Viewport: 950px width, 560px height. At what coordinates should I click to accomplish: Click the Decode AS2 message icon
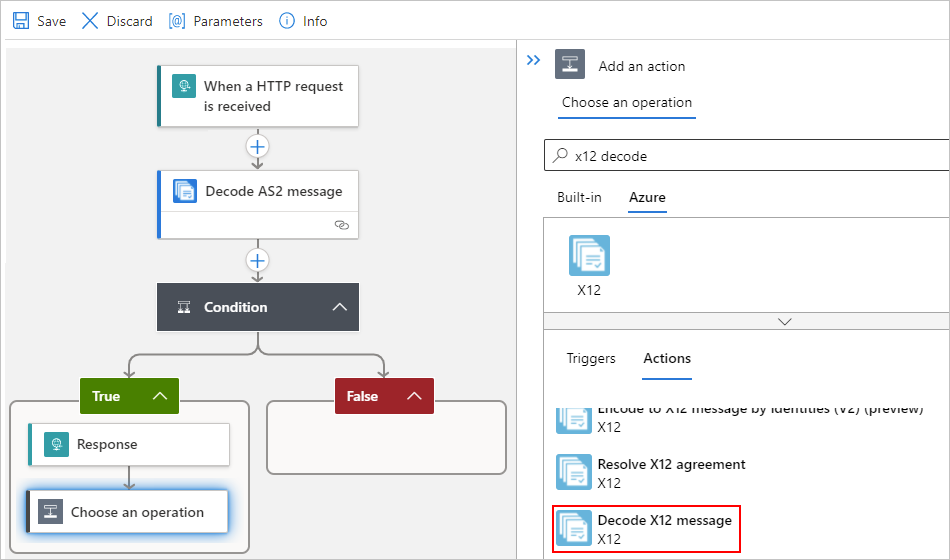click(x=185, y=191)
